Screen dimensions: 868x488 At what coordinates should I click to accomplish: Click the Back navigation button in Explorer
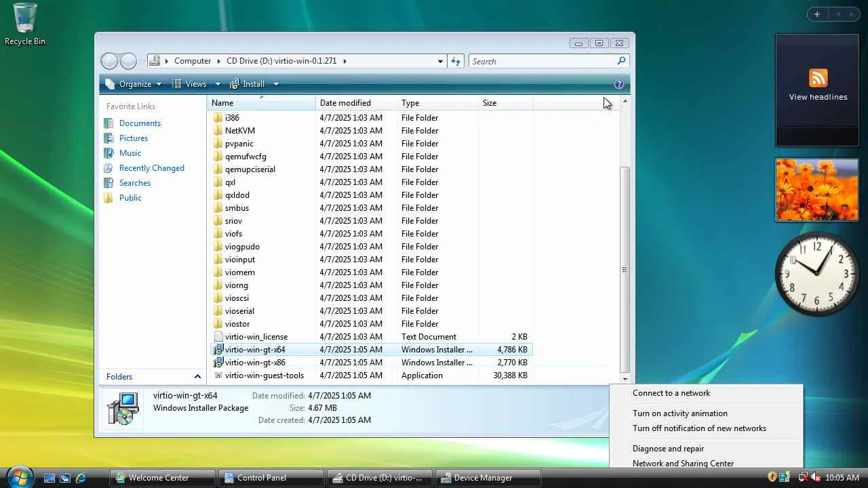click(x=109, y=61)
